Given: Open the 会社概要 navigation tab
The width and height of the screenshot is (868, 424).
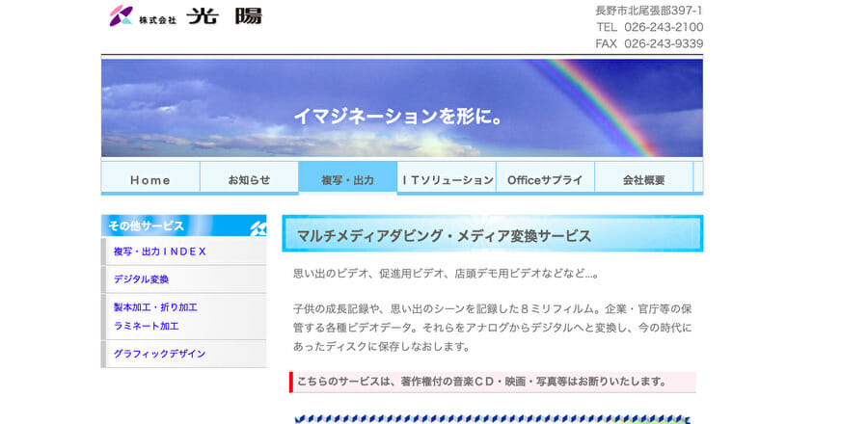Looking at the screenshot, I should (x=644, y=178).
